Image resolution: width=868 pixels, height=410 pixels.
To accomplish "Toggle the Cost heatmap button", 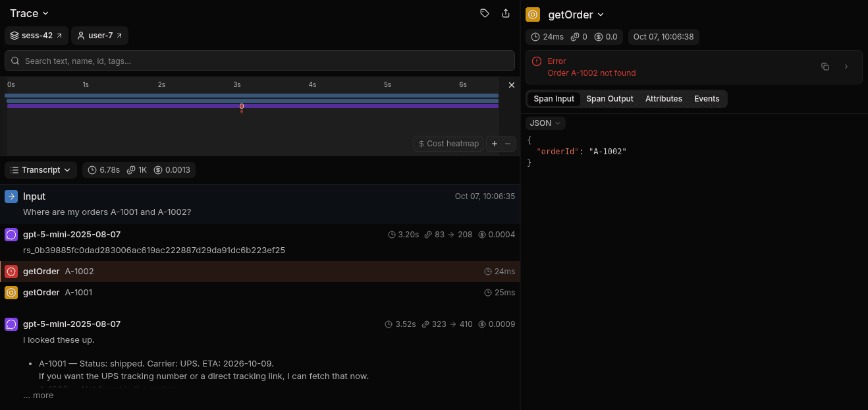I will 448,144.
